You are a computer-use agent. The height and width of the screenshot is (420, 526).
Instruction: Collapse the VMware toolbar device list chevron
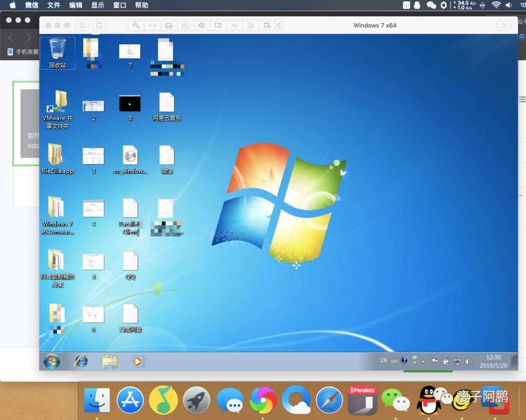click(x=279, y=25)
